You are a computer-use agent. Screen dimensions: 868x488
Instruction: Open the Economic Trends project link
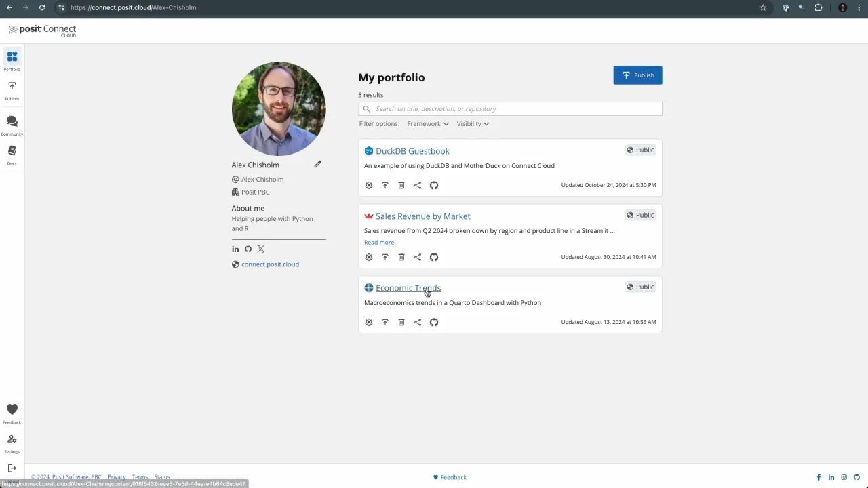coord(408,288)
